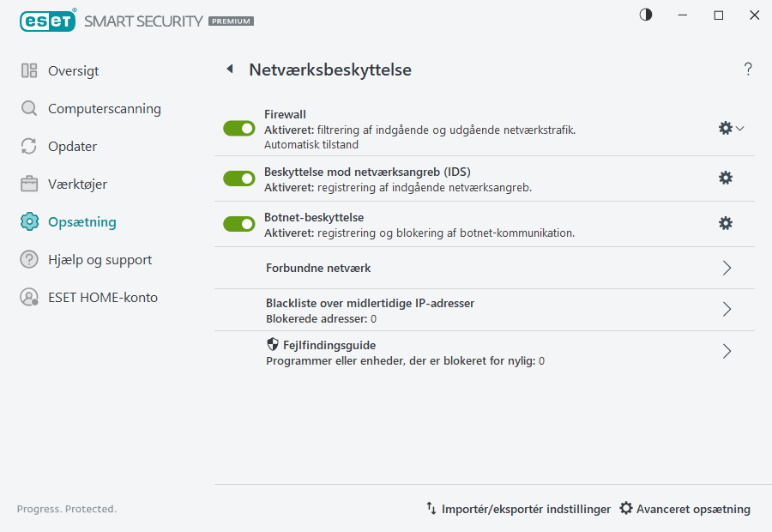Go back from Netværksbeskyttelse
772x532 pixels.
click(x=229, y=69)
